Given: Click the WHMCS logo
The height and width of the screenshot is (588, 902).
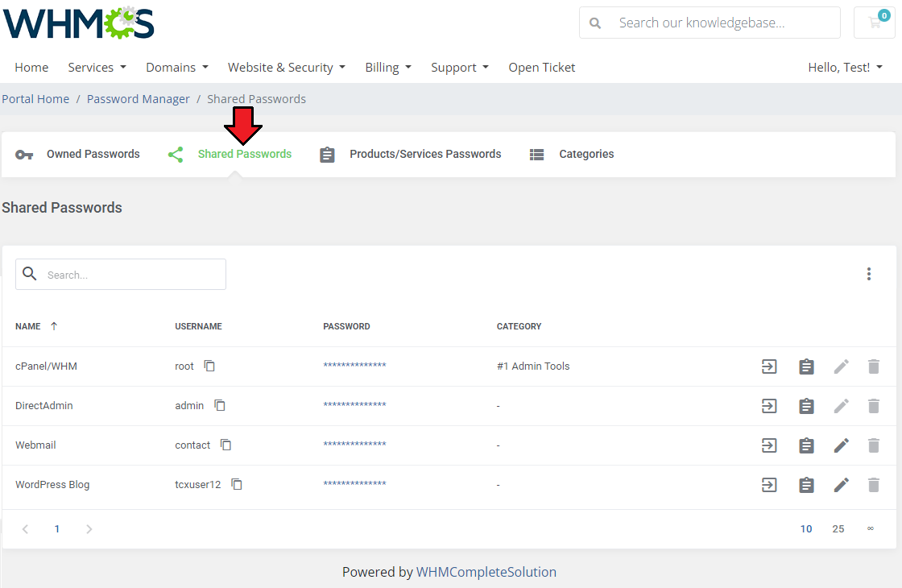Looking at the screenshot, I should click(x=79, y=23).
